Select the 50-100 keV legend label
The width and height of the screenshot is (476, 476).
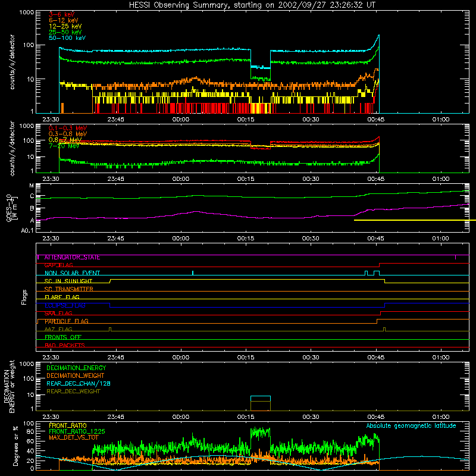67,38
